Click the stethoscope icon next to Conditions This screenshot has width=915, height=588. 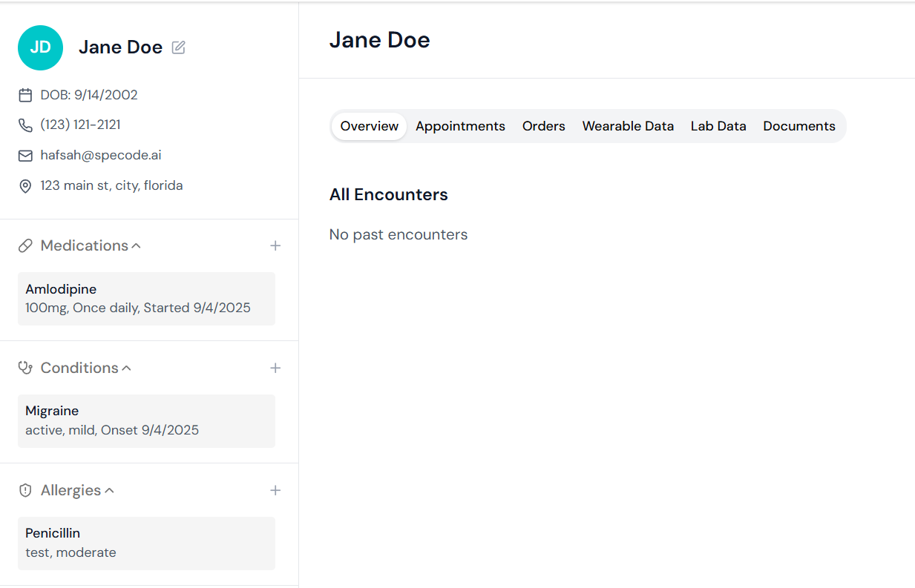tap(25, 368)
